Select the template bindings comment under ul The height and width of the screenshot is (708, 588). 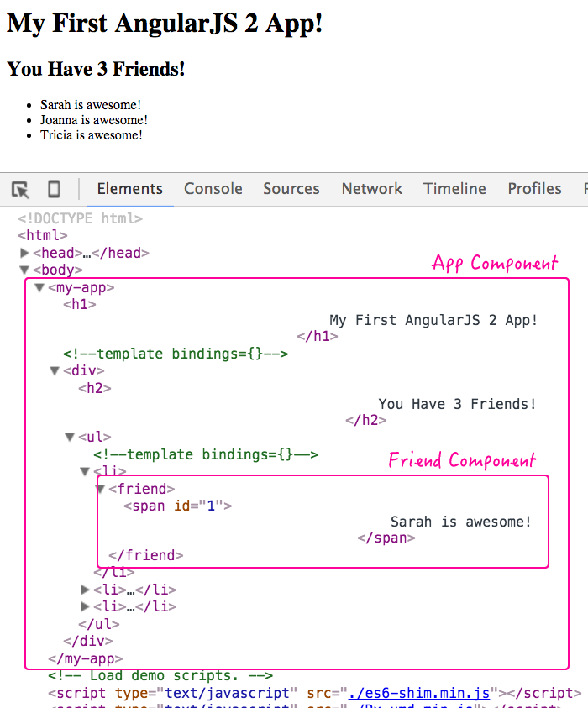point(206,454)
